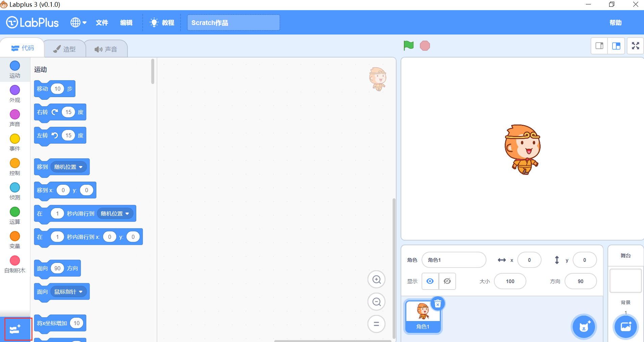Click the right-turn arrow in 右转 block

pos(55,112)
